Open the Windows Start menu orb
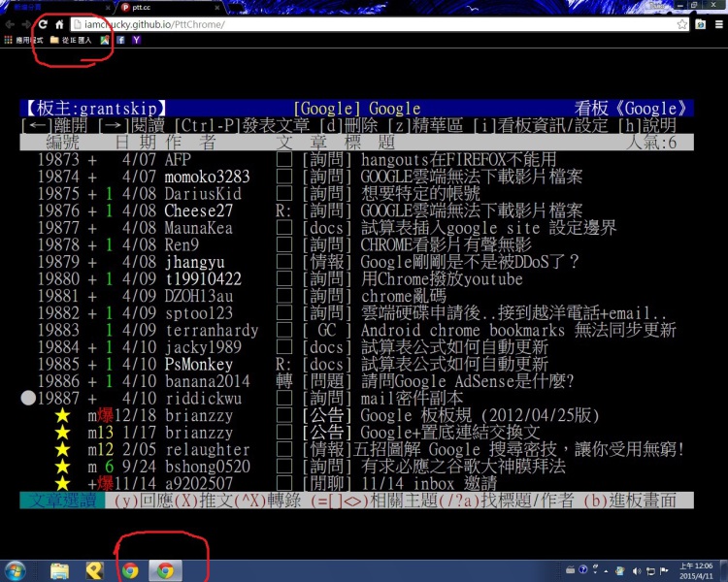Viewport: 728px width, 582px height. coord(15,570)
